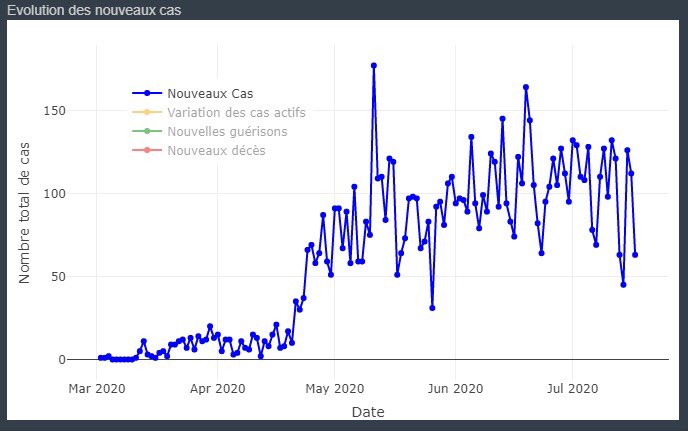Toggle the Nouveaux Cas legend series
Image resolution: width=688 pixels, height=431 pixels.
click(193, 93)
